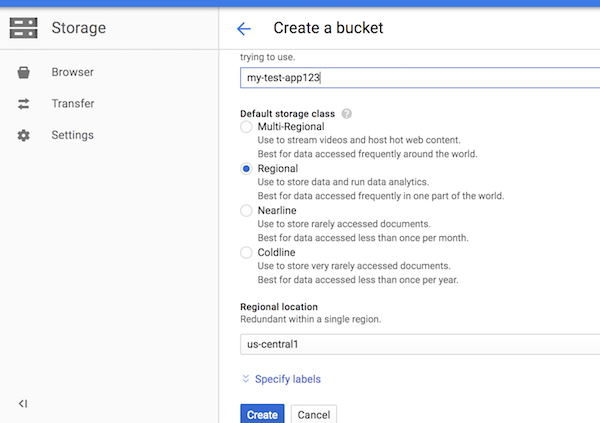Click the Browser bucket icon in sidebar
The image size is (600, 423).
click(24, 72)
